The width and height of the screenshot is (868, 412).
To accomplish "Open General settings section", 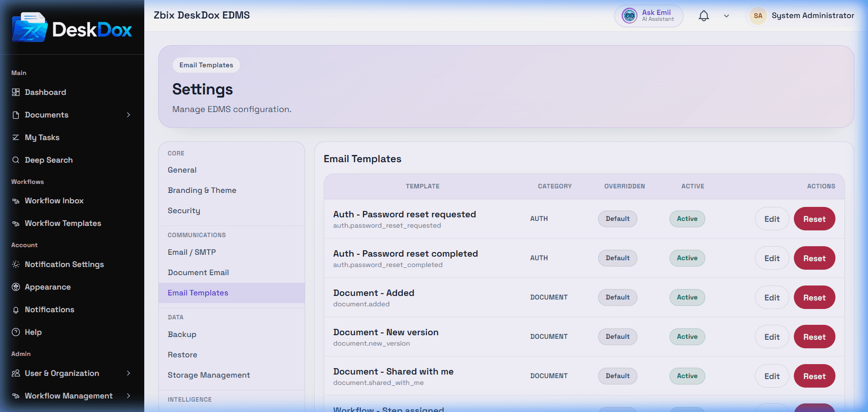I will [x=231, y=170].
